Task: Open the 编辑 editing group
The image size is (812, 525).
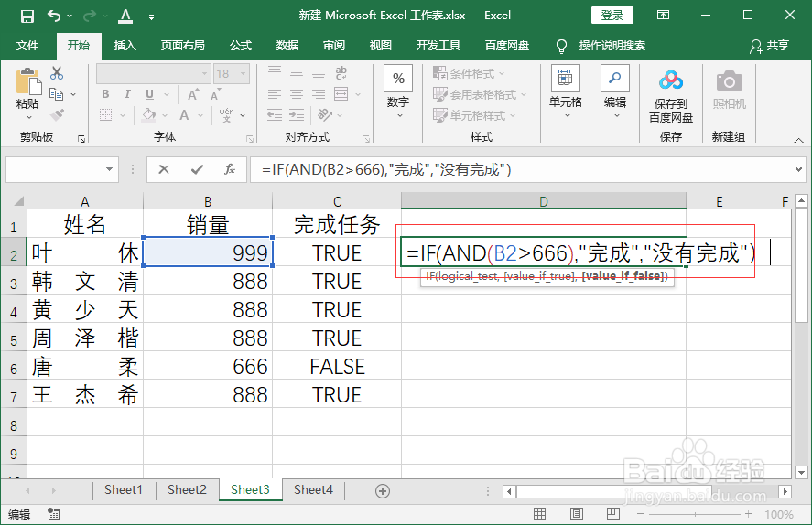Action: click(614, 93)
